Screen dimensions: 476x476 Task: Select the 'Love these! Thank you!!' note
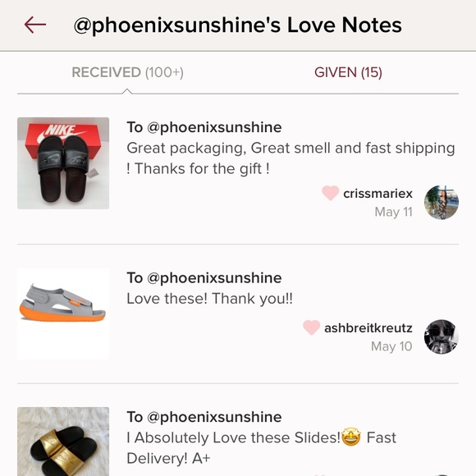(x=210, y=299)
